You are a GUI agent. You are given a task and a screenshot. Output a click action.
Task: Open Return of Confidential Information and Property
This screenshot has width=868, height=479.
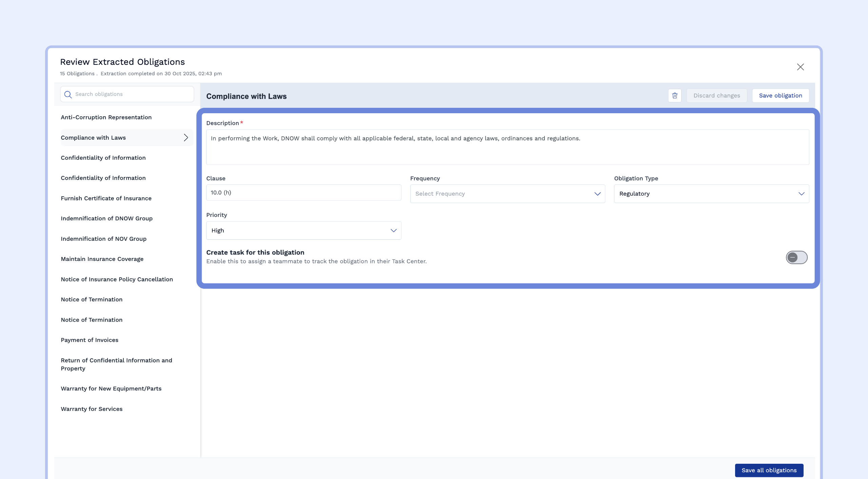116,364
